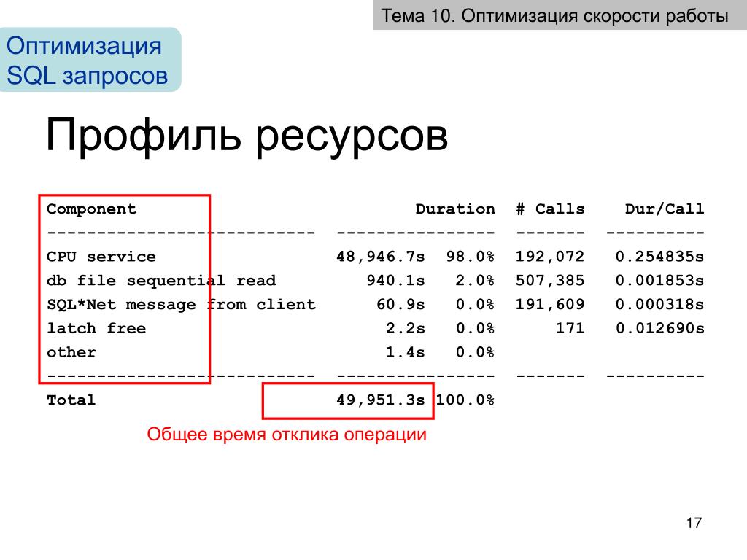747x560 pixels.
Task: Click the calls value '507,385'
Action: [550, 281]
